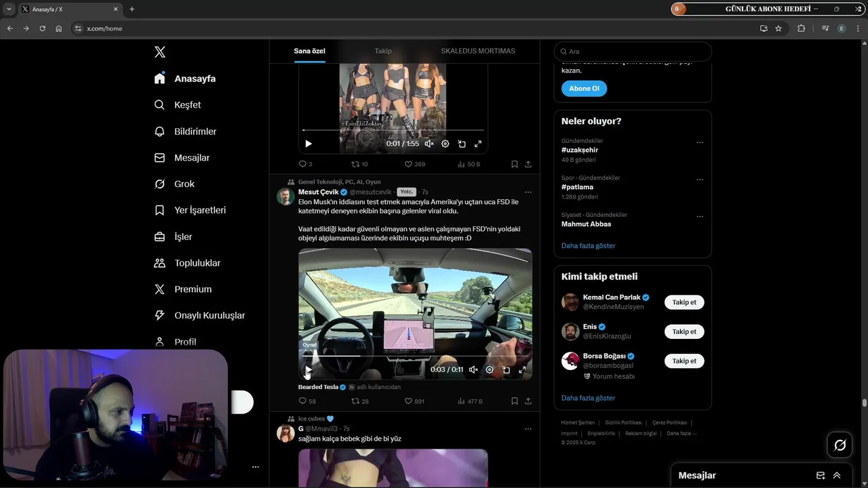This screenshot has width=868, height=488.
Task: Open Bildirimler notifications
Action: pyautogui.click(x=185, y=131)
